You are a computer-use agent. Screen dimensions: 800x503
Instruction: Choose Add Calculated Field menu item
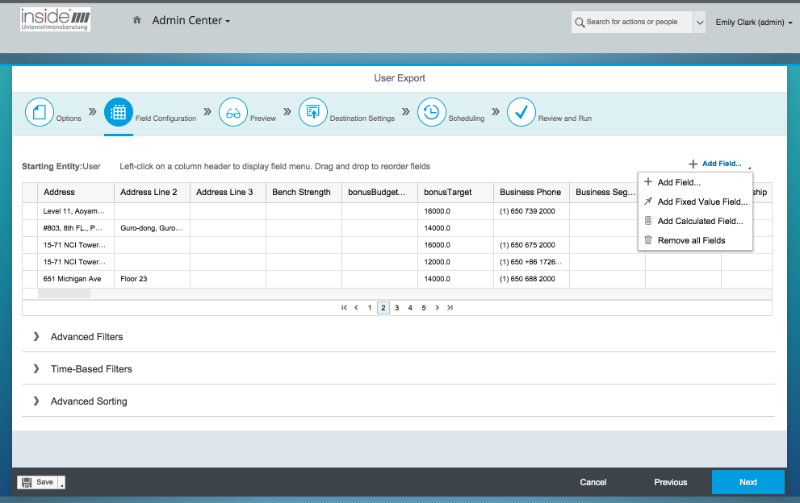700,221
